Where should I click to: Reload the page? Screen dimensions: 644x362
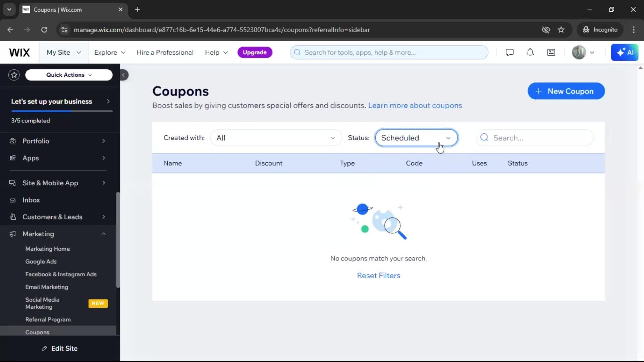pyautogui.click(x=44, y=30)
